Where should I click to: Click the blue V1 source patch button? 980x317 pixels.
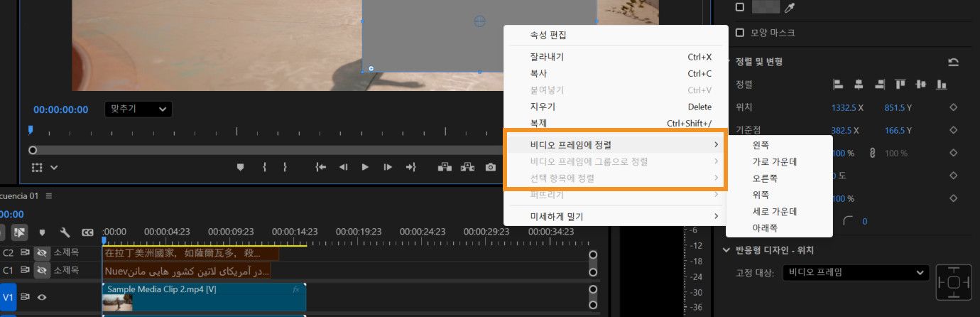point(8,297)
